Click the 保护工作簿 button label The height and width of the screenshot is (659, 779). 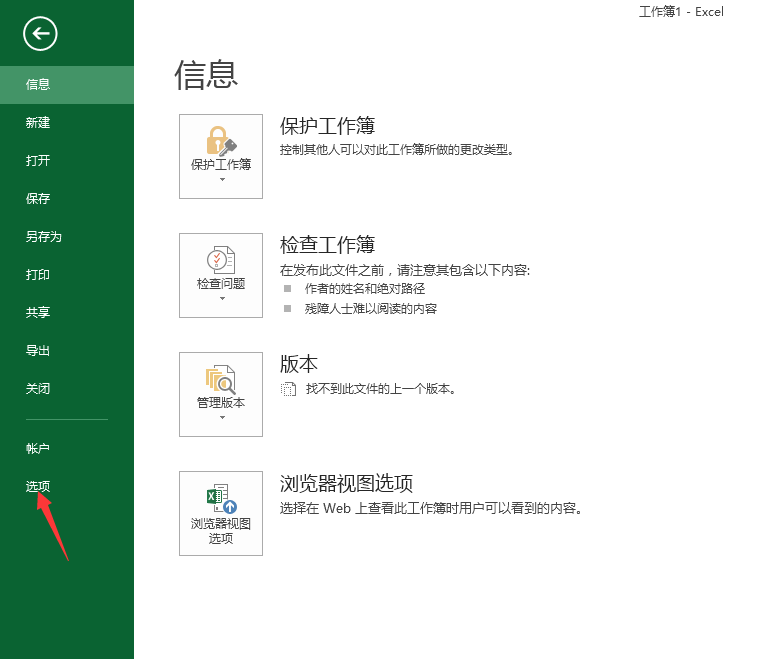click(221, 165)
